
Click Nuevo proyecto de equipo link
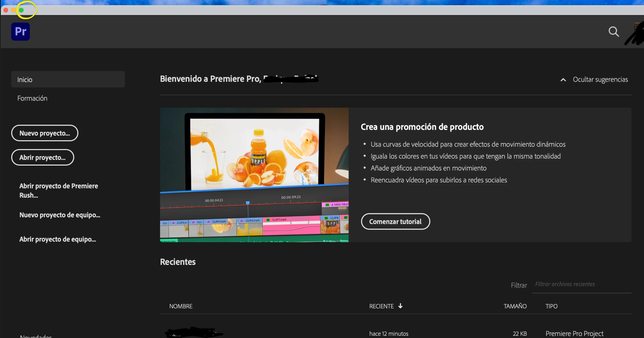point(60,215)
